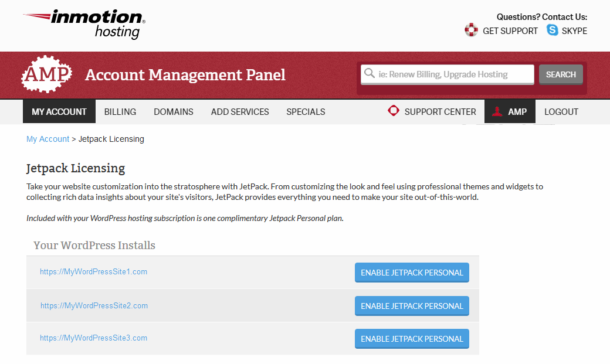Open the DOMAINS menu
The width and height of the screenshot is (610, 364).
pyautogui.click(x=174, y=111)
